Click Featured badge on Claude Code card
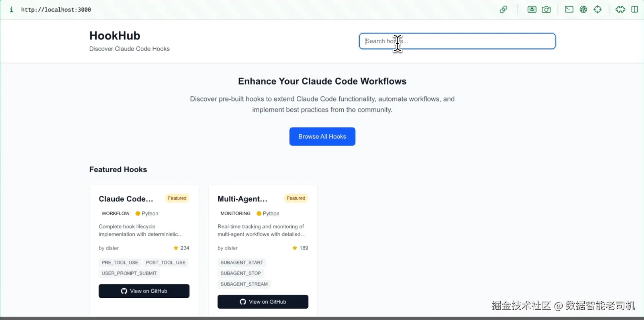This screenshot has width=644, height=320. [177, 198]
